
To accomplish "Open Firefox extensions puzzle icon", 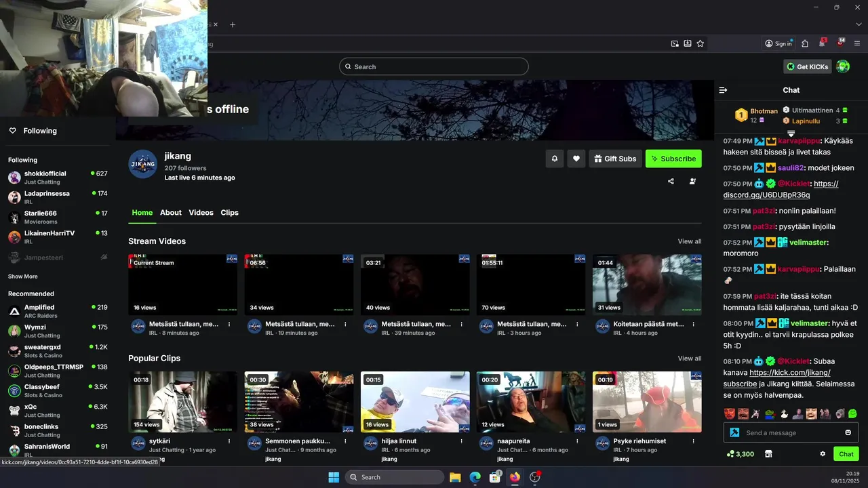I will [805, 43].
